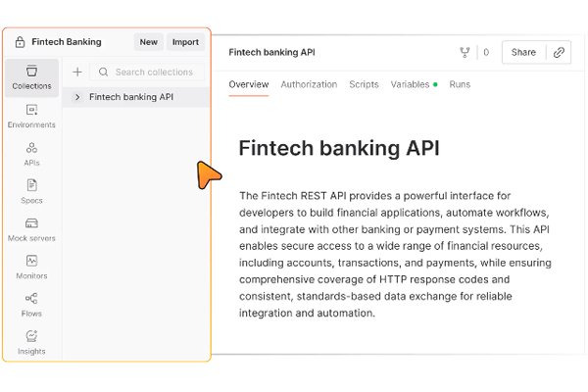Click the New button
The height and width of the screenshot is (392, 588).
tap(149, 42)
